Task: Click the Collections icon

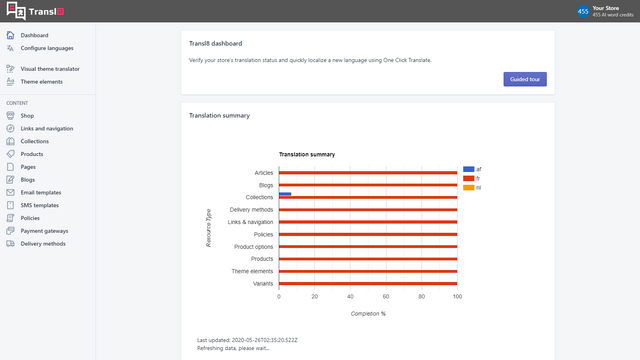Action: (x=10, y=141)
